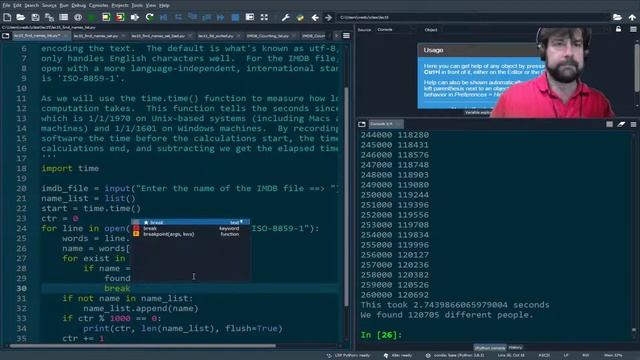
Task: Open the working directory path combo box
Action: tap(473, 17)
